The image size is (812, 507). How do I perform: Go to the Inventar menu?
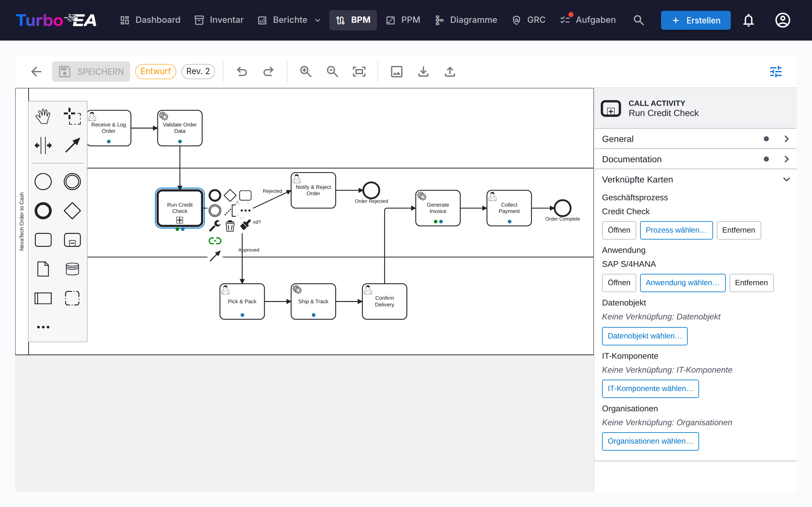click(x=219, y=20)
